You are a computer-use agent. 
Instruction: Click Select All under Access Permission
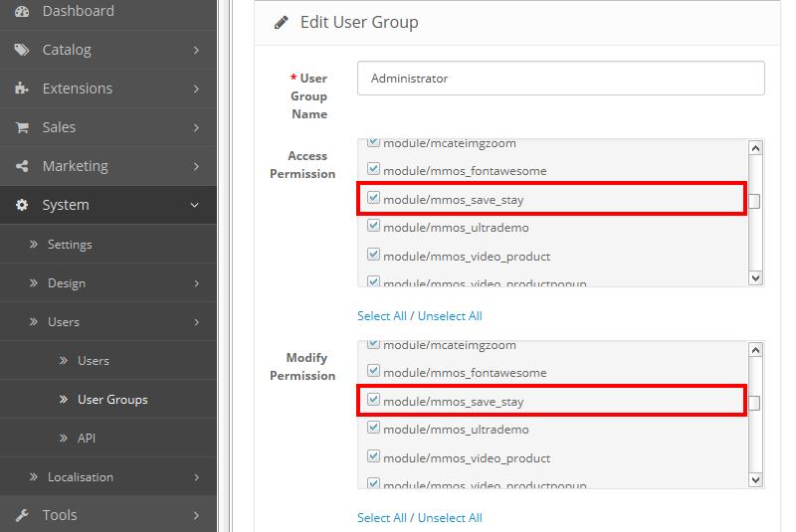tap(382, 316)
